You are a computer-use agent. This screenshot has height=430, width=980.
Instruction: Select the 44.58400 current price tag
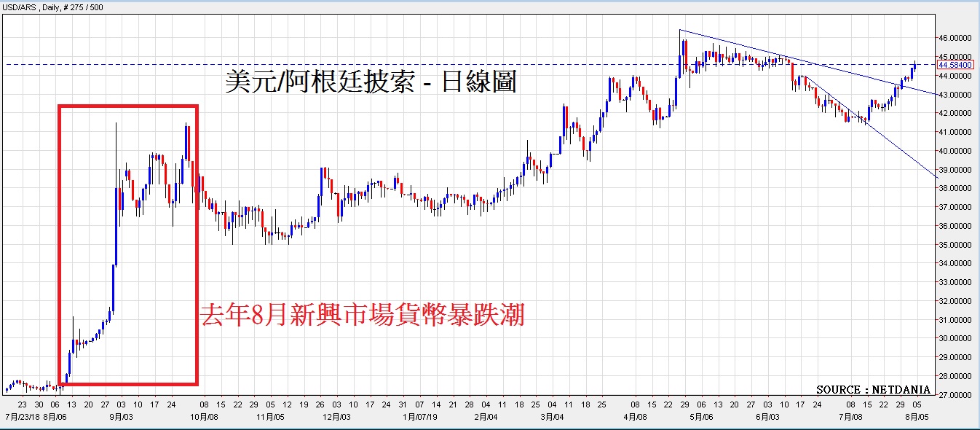point(955,65)
